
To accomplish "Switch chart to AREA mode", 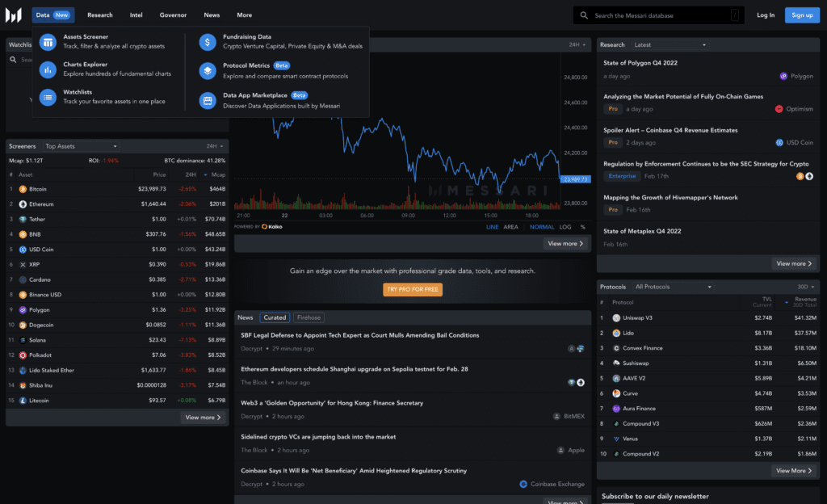I will click(510, 227).
